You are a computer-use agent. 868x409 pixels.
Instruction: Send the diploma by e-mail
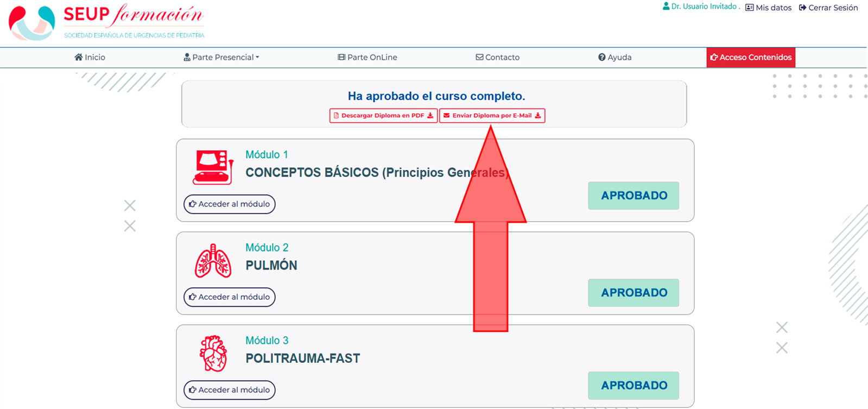click(492, 116)
